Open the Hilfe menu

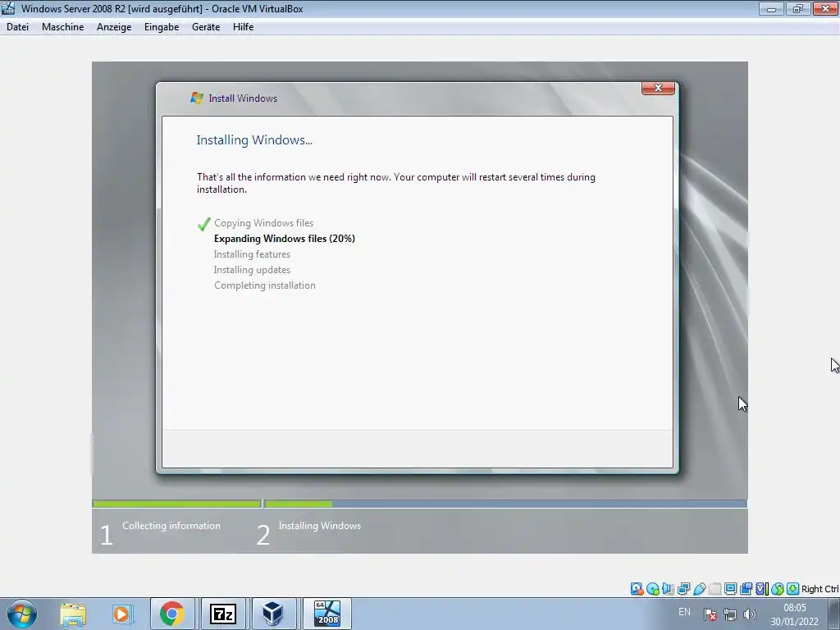click(243, 27)
